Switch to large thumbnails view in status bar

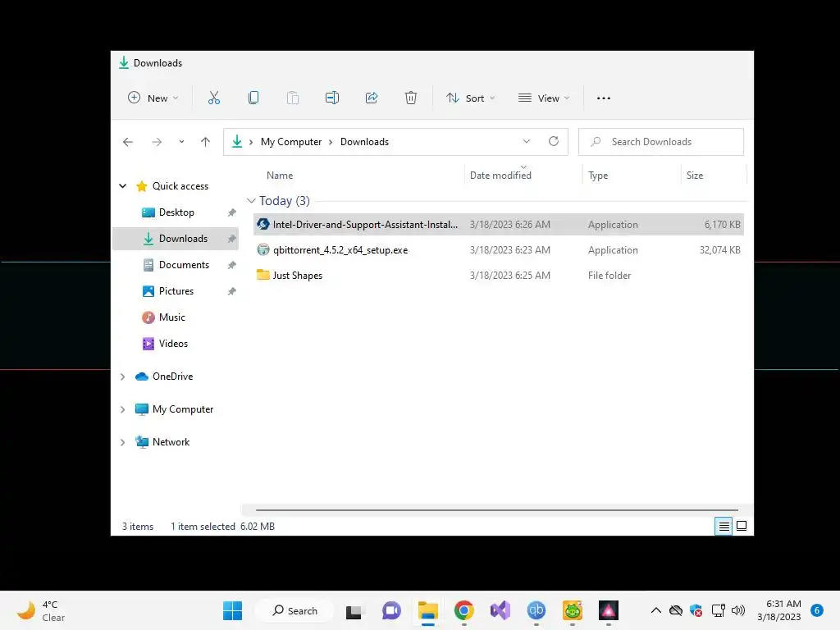click(742, 526)
